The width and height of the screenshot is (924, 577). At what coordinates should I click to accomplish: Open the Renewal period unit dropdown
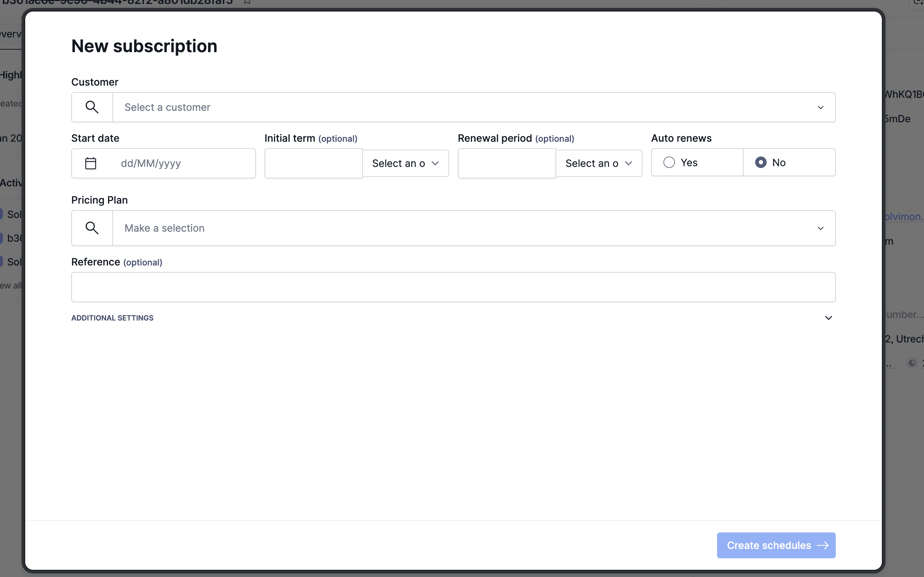tap(599, 163)
